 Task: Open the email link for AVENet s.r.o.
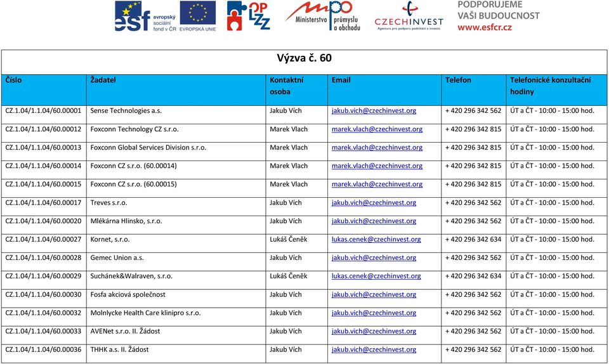(374, 331)
